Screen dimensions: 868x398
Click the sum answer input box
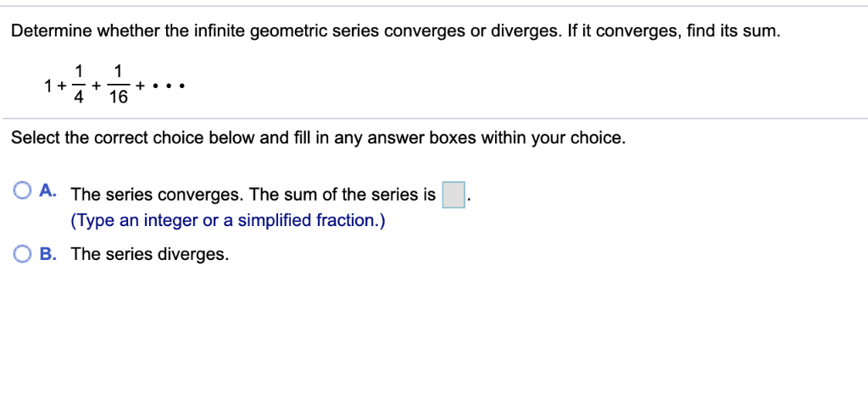pos(453,195)
